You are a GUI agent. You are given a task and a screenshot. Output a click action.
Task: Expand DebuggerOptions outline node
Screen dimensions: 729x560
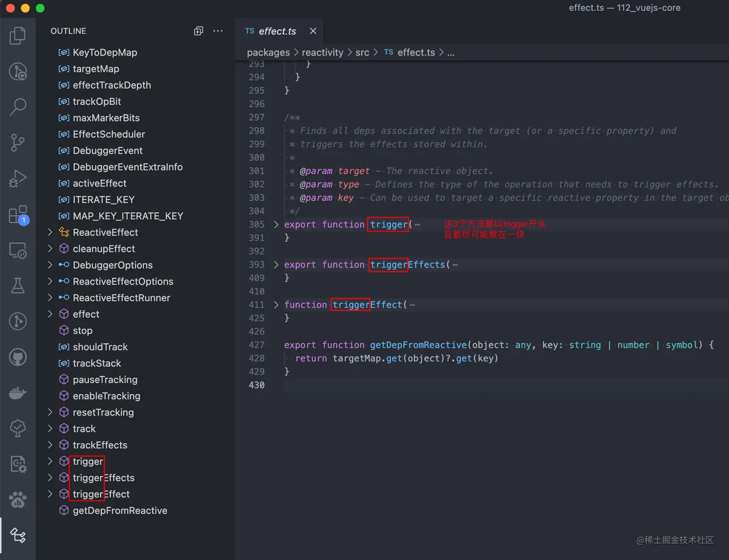(50, 265)
